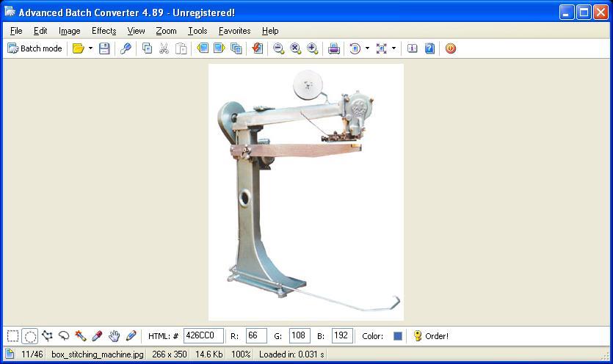Image resolution: width=613 pixels, height=364 pixels.
Task: Select the polygon selection tool
Action: coord(47,336)
